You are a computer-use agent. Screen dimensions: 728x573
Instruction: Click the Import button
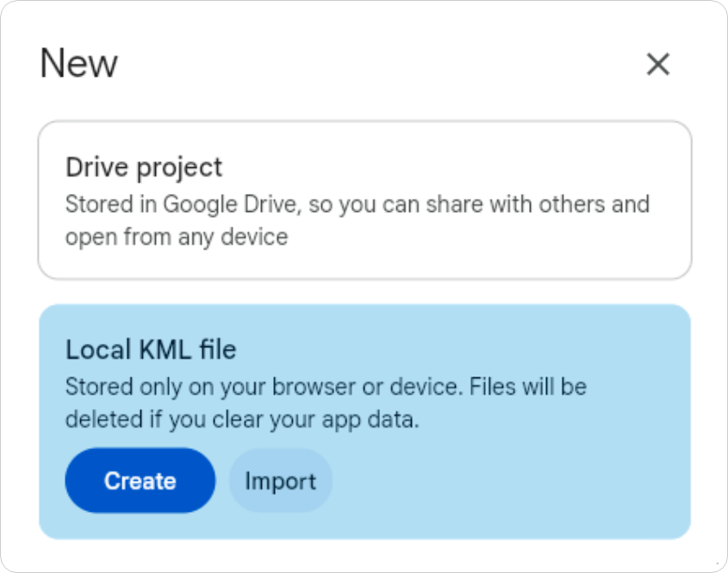(x=280, y=481)
